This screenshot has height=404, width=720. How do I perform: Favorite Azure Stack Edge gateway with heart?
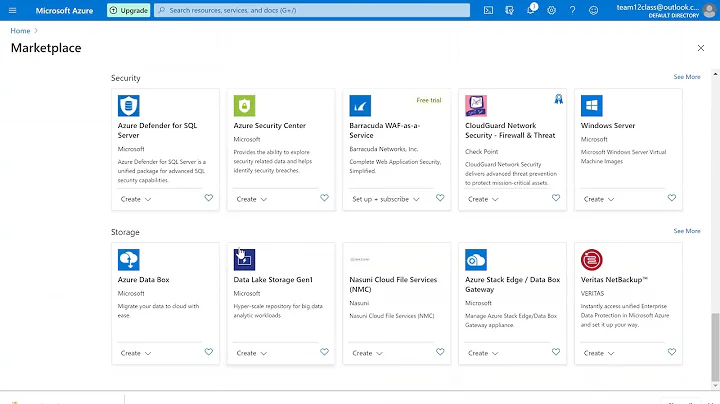556,352
